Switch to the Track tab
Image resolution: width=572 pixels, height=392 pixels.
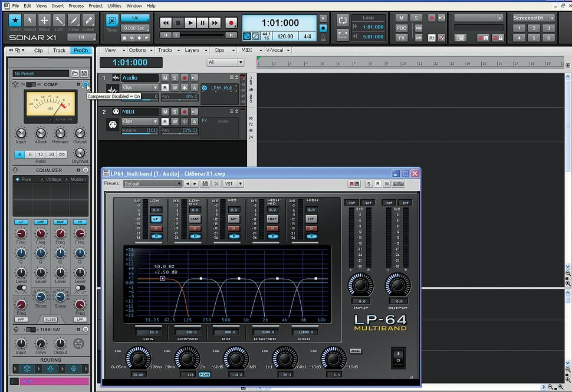click(59, 50)
